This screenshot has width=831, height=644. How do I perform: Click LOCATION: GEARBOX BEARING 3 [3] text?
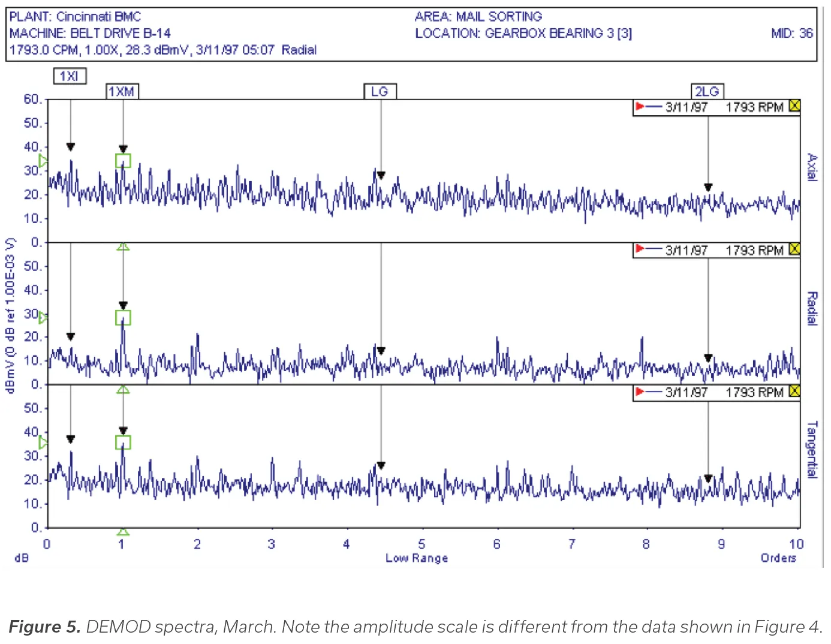tap(523, 34)
